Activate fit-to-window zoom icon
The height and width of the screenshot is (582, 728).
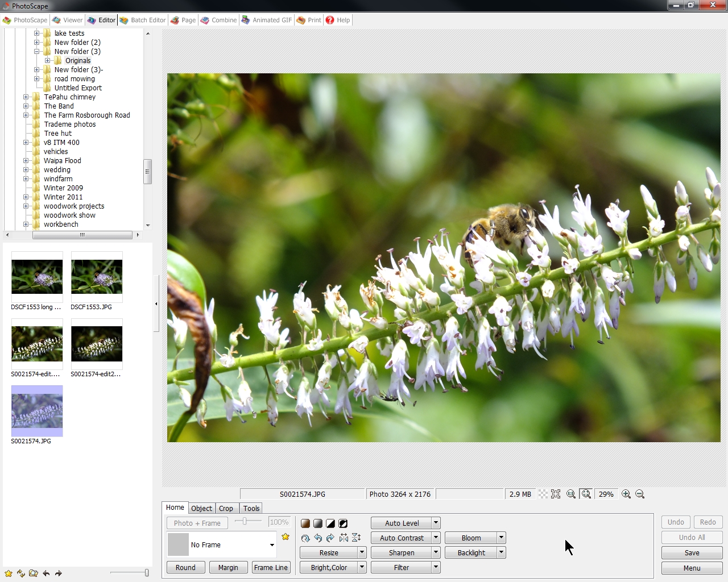click(x=586, y=494)
